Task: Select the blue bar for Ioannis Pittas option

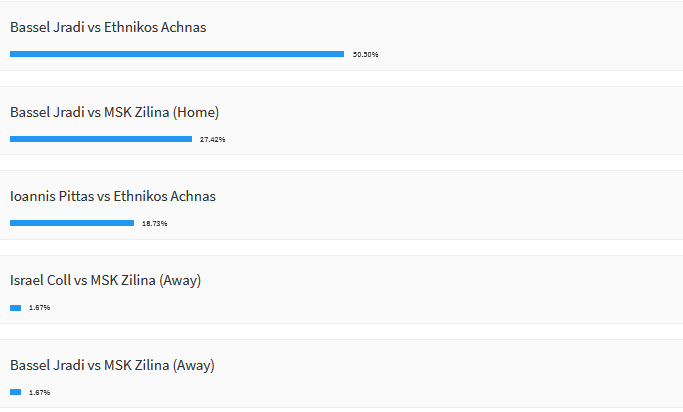Action: [x=72, y=223]
